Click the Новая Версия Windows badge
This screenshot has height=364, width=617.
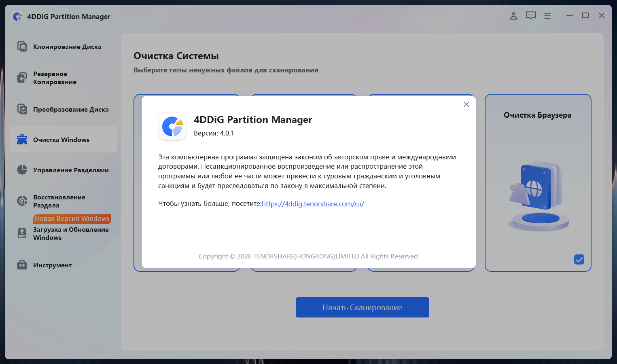[x=72, y=218]
